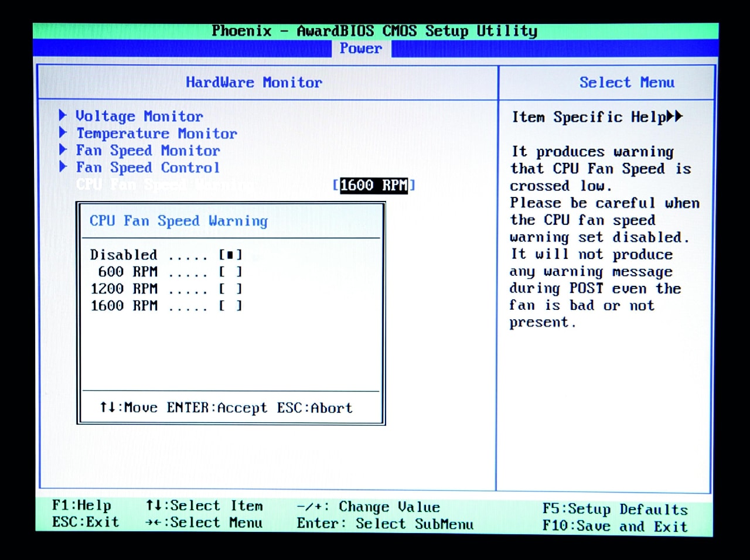The image size is (750, 560).
Task: Click the F1:Help hint
Action: click(81, 505)
